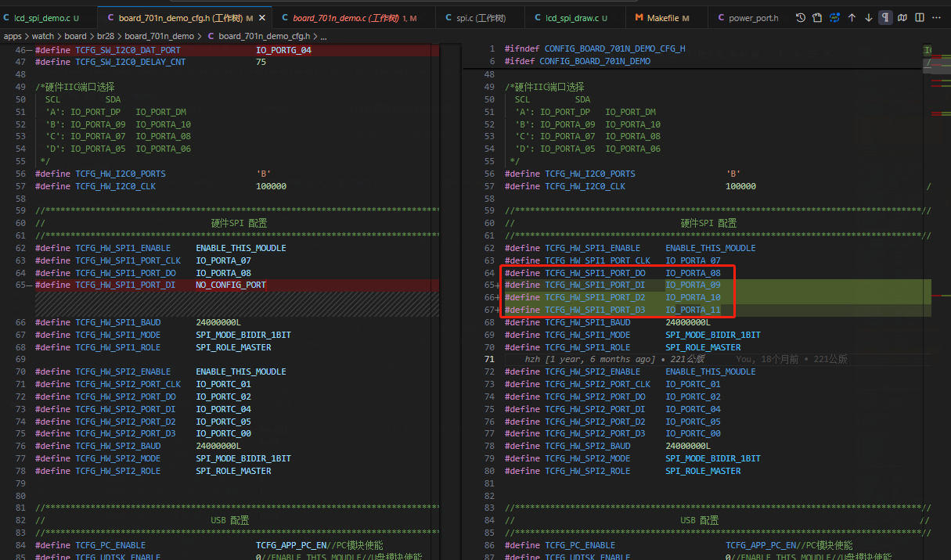The image size is (951, 560).
Task: Open the apps breadcrumb folder
Action: click(13, 36)
